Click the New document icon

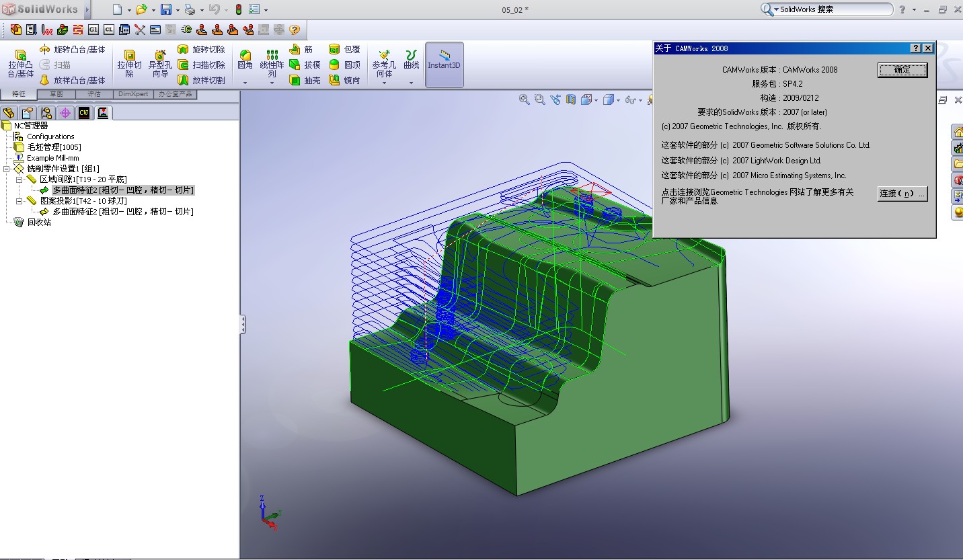coord(117,9)
